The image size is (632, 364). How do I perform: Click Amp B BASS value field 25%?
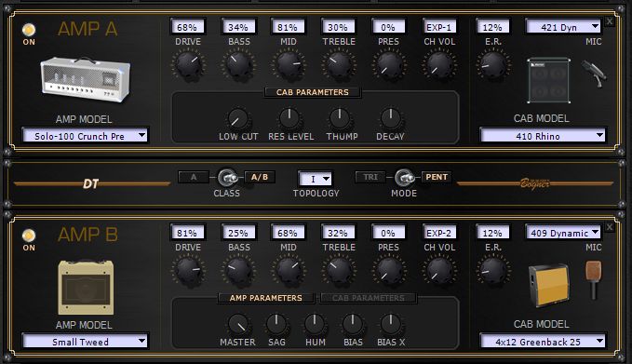[x=238, y=233]
